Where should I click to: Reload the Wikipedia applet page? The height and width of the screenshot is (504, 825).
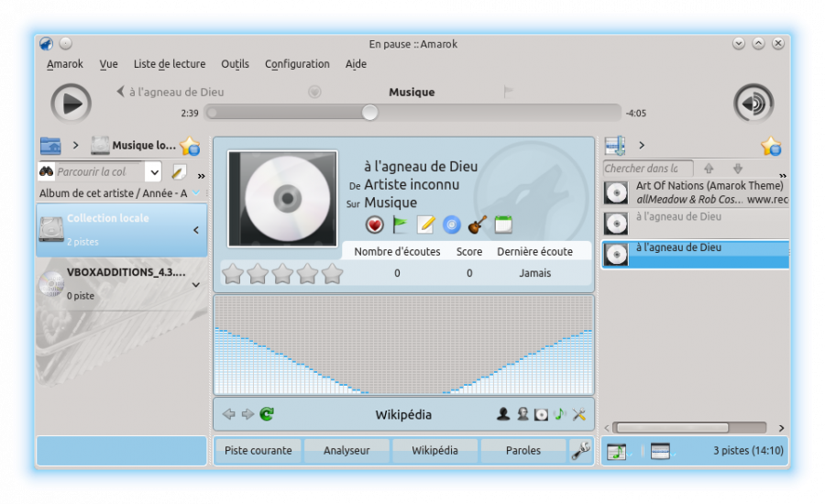[267, 414]
